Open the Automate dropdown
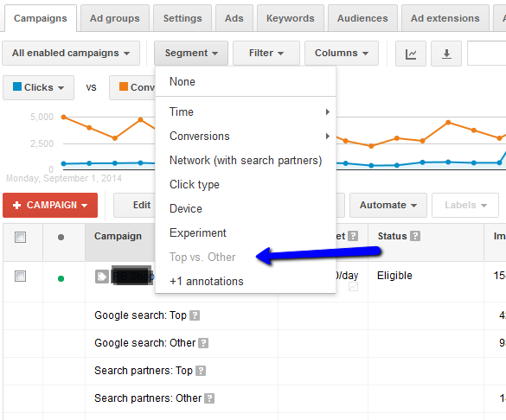 pos(388,206)
